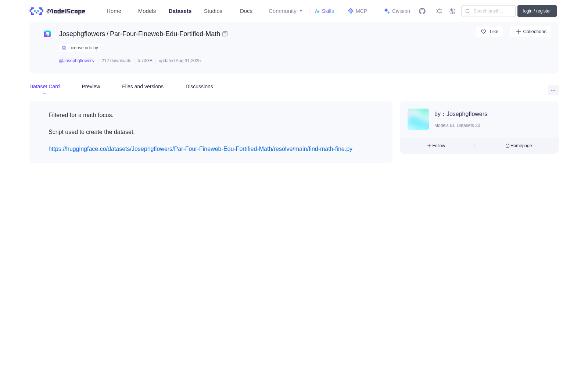
Task: Expand the Community dropdown arrow
Action: pos(301,11)
